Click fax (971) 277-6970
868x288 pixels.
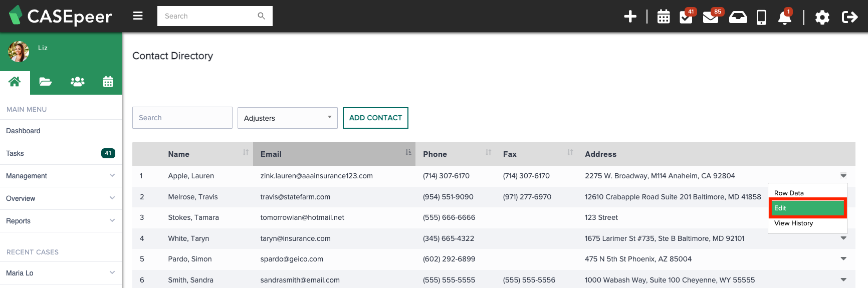coord(527,197)
